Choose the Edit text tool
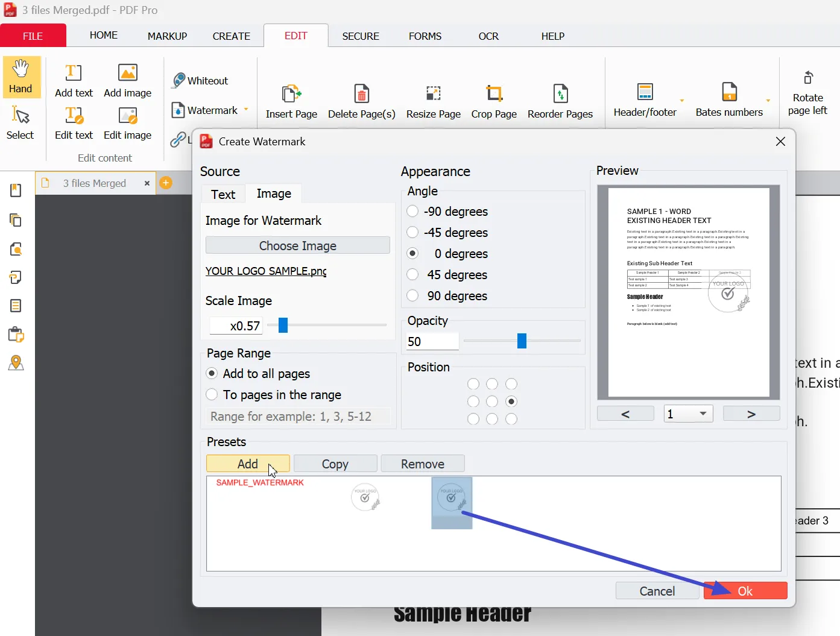Viewport: 840px width, 636px height. pyautogui.click(x=74, y=123)
